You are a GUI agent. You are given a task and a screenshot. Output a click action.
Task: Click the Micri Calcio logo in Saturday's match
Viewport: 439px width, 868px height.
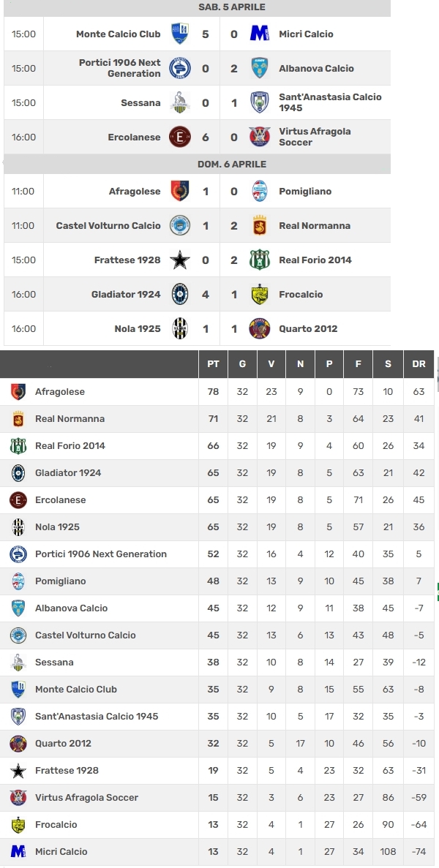click(260, 34)
